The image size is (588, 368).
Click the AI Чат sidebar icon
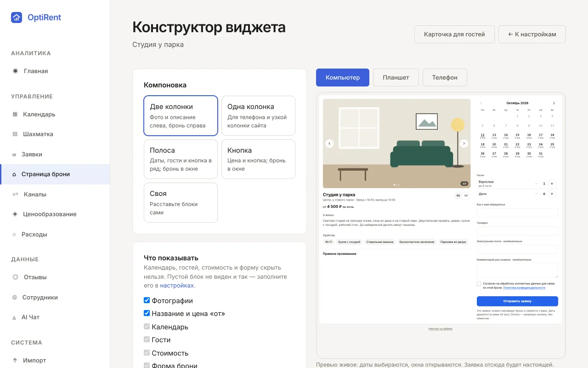(x=14, y=317)
